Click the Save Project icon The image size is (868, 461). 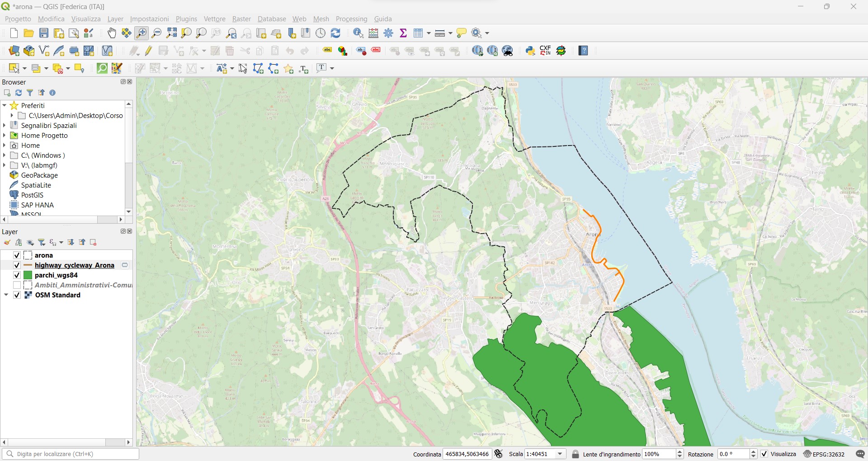pos(44,33)
